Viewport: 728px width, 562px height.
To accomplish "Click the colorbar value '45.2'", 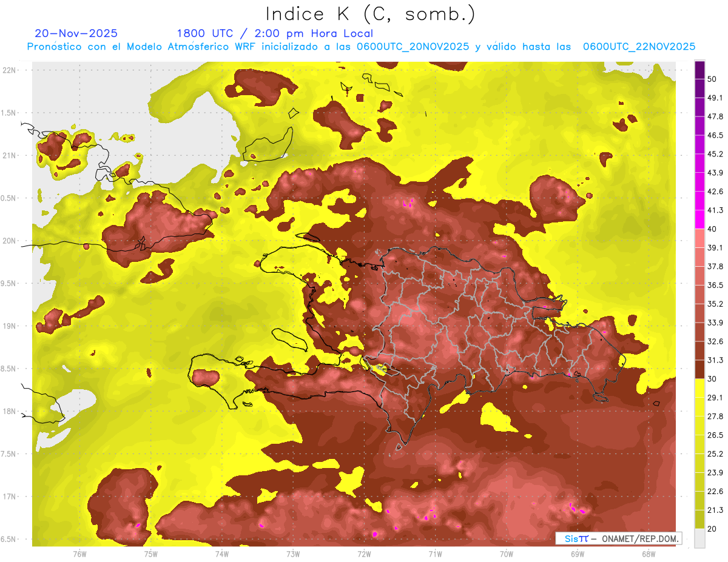I will pyautogui.click(x=715, y=154).
